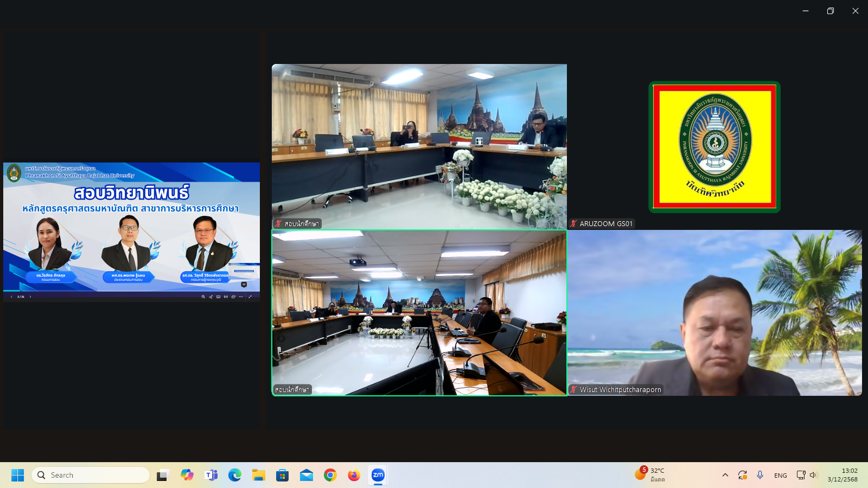Go to next slide in shared presentation
This screenshot has width=868, height=488.
pos(30,297)
